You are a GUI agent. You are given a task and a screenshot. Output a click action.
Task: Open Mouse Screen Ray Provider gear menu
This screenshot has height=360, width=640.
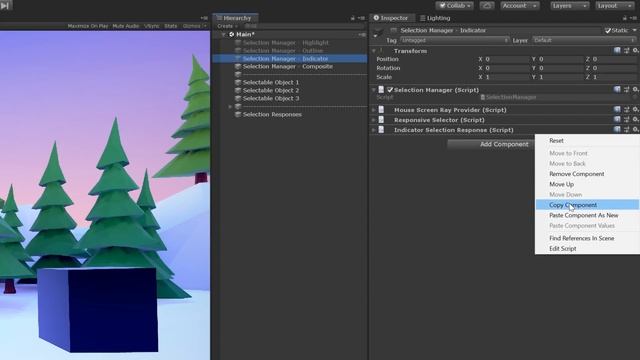pos(636,109)
